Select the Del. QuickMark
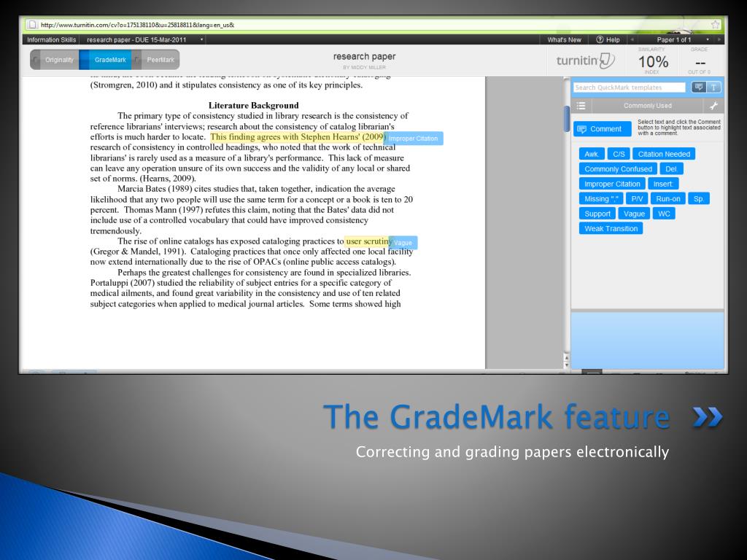The height and width of the screenshot is (560, 747). coord(672,169)
